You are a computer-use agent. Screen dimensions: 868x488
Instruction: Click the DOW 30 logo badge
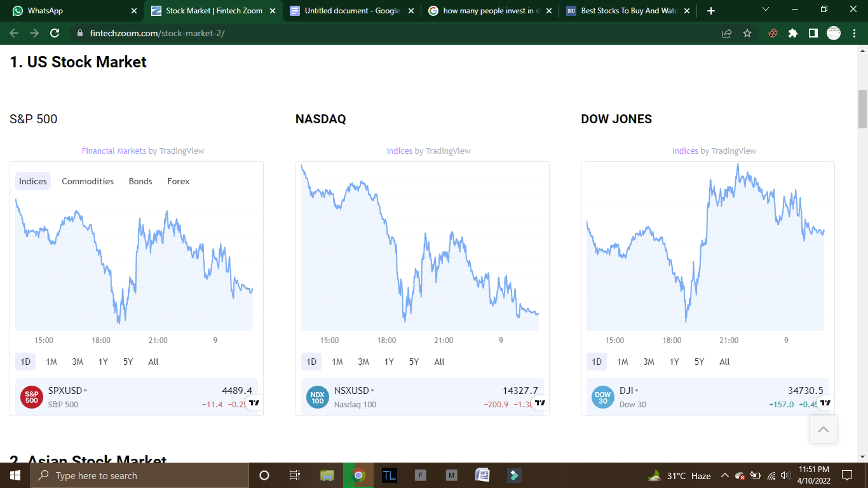point(603,397)
